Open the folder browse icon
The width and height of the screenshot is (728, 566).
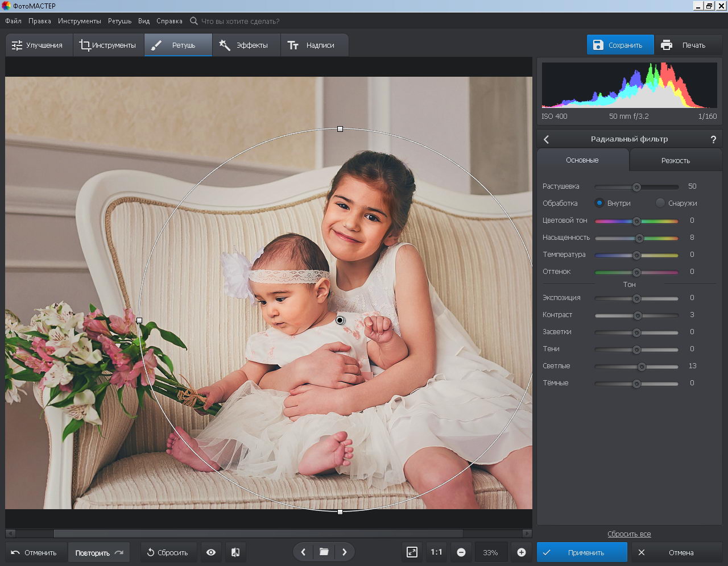[324, 552]
